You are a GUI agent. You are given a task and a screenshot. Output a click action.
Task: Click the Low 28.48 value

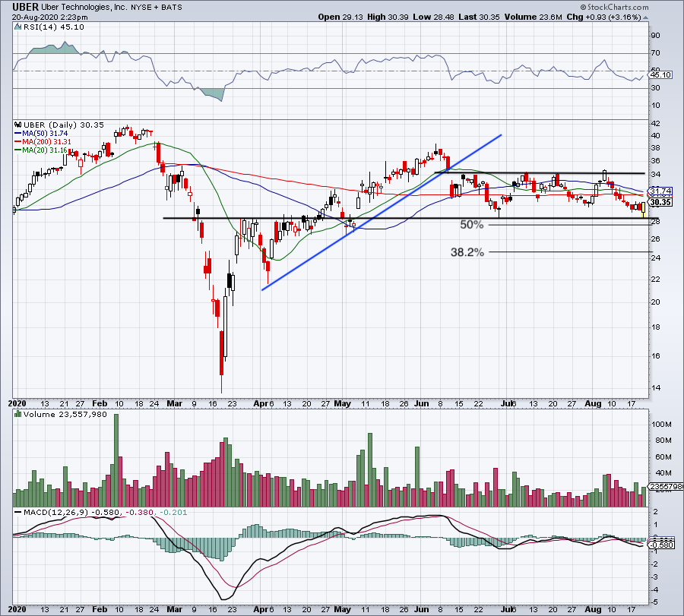[x=433, y=17]
